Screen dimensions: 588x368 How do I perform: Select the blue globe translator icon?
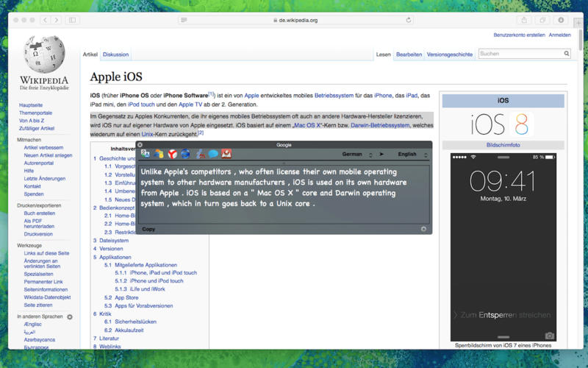coord(185,154)
